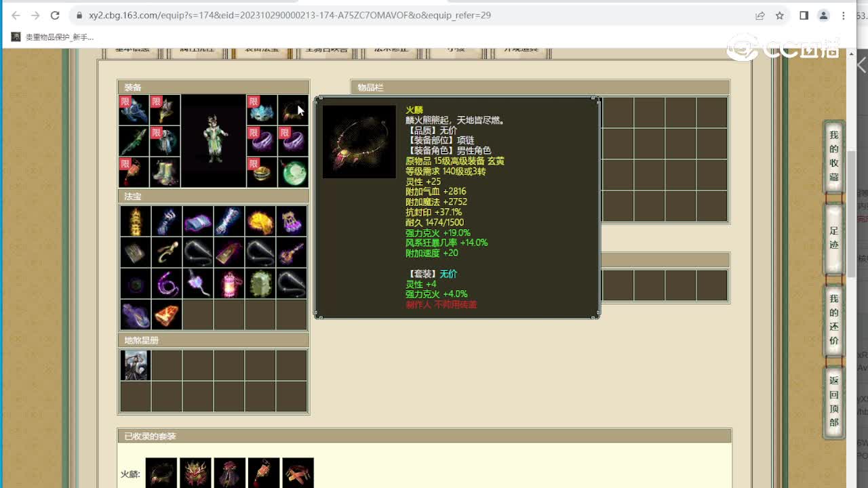Screen dimensions: 868x488
Task: Click the share icon in the address bar
Action: pos(760,15)
